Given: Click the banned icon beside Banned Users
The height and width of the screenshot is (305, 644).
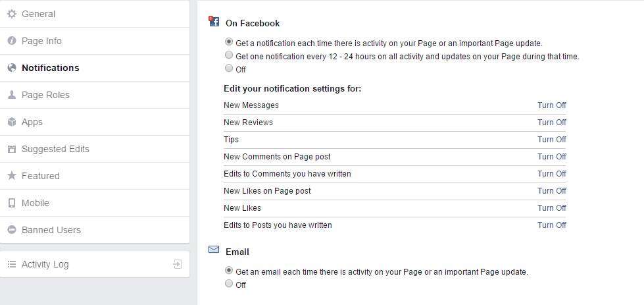Looking at the screenshot, I should [x=11, y=230].
